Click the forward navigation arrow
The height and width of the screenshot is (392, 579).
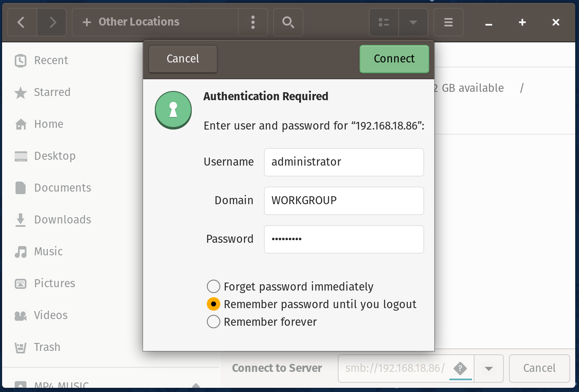pyautogui.click(x=52, y=22)
